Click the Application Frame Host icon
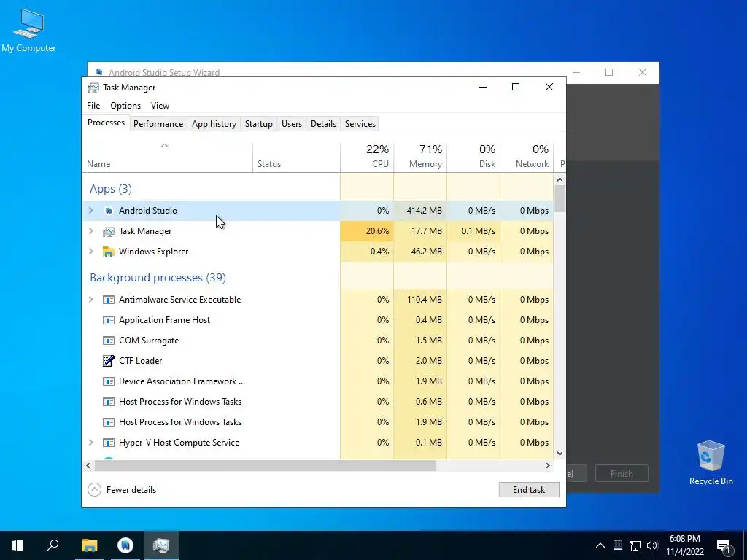Viewport: 747px width, 560px height. 109,320
